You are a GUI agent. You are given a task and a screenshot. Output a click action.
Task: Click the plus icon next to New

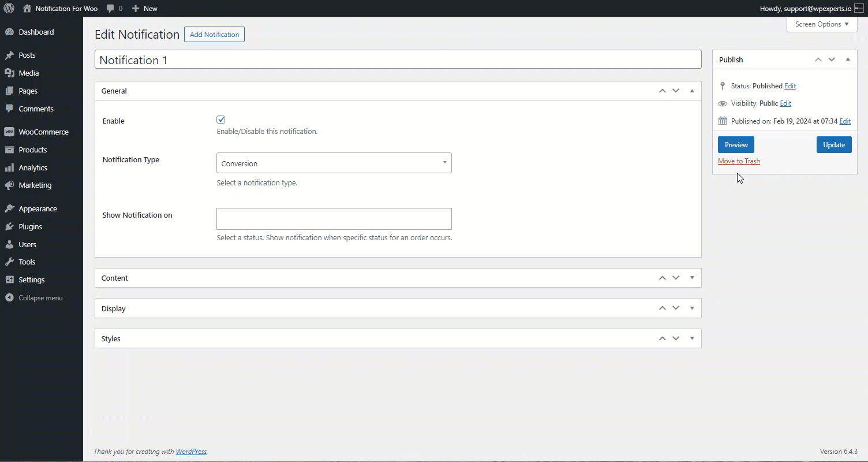pos(136,9)
